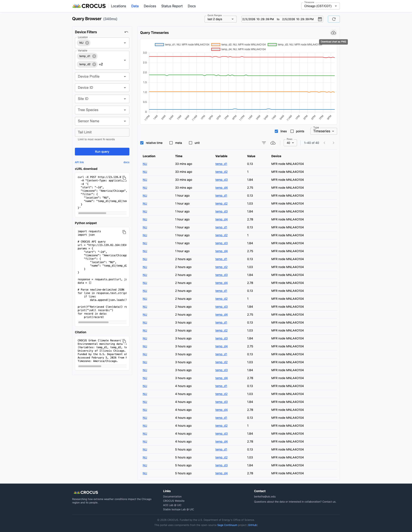This screenshot has height=532, width=412.
Task: Copy the citation text
Action: tap(124, 341)
